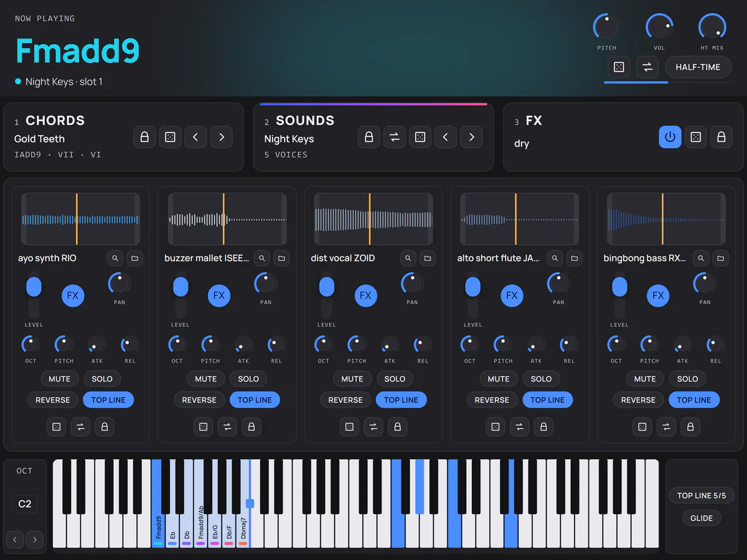
Task: Open FX for dist vocal ZOID
Action: pos(365,296)
